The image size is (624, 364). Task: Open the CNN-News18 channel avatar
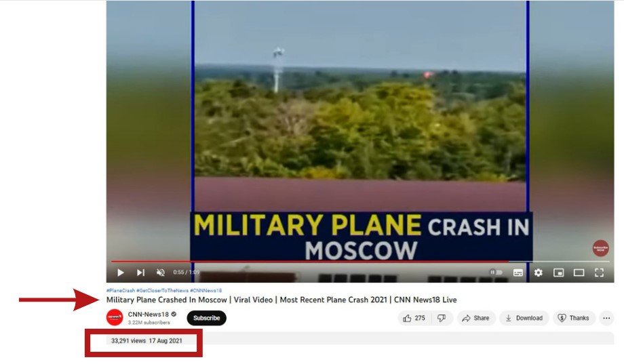(x=115, y=317)
